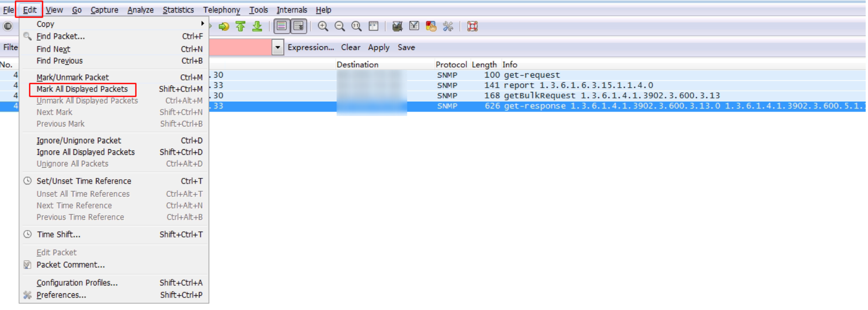
Task: Open the Internals menu
Action: click(292, 10)
